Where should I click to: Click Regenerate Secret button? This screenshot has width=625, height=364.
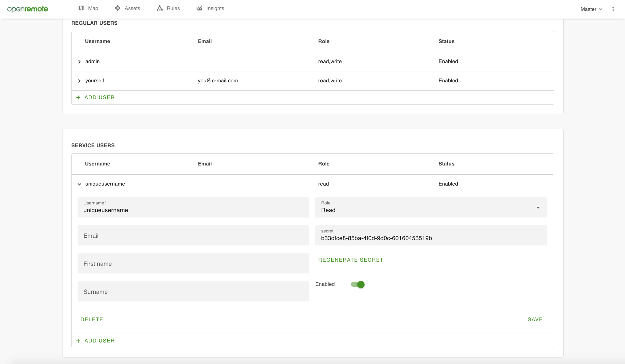tap(351, 260)
